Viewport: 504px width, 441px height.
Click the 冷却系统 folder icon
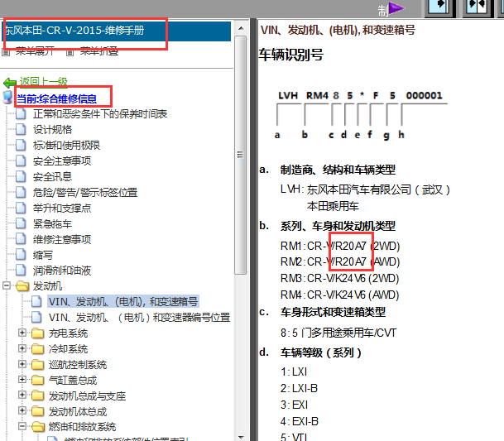click(37, 349)
